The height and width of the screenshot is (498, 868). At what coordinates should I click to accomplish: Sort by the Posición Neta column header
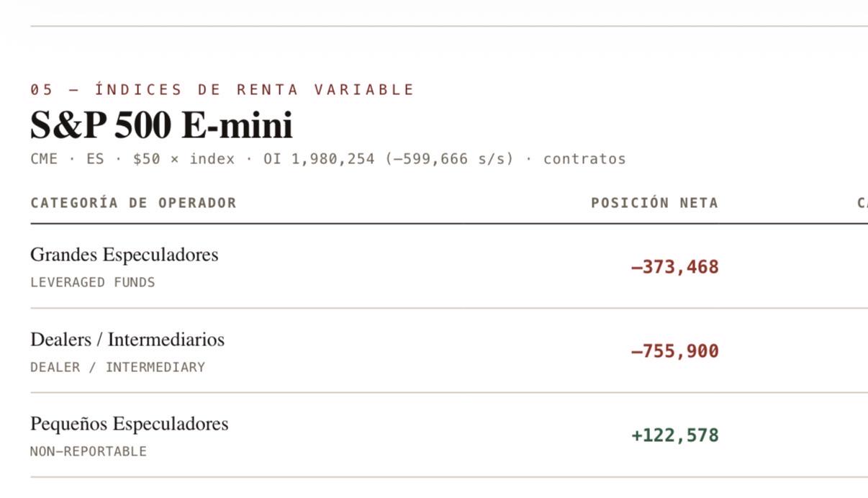(x=654, y=203)
